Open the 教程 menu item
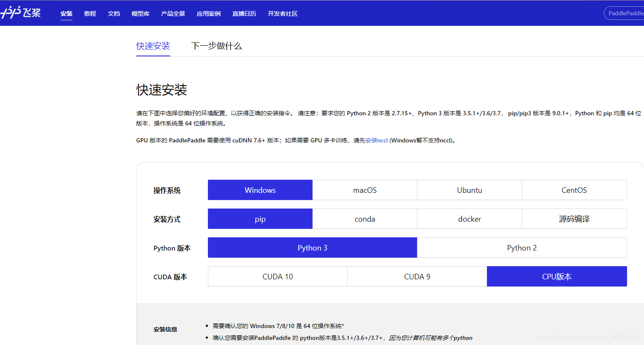Screen dimensions: 644x345 (x=90, y=14)
